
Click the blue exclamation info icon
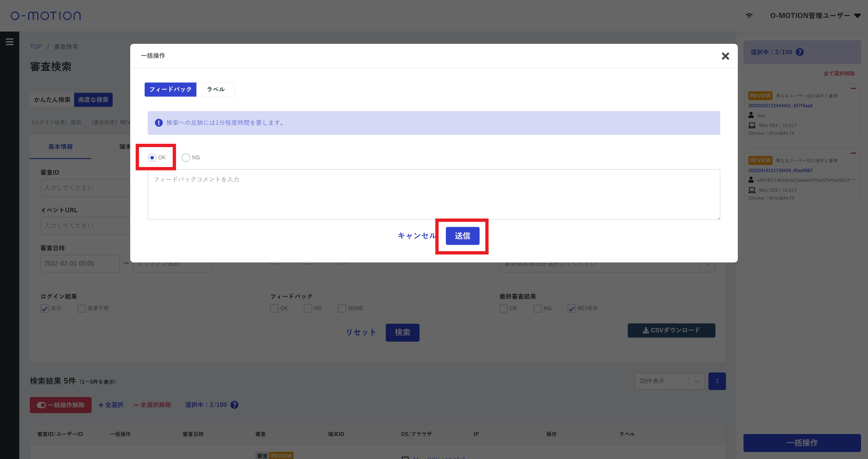[159, 123]
